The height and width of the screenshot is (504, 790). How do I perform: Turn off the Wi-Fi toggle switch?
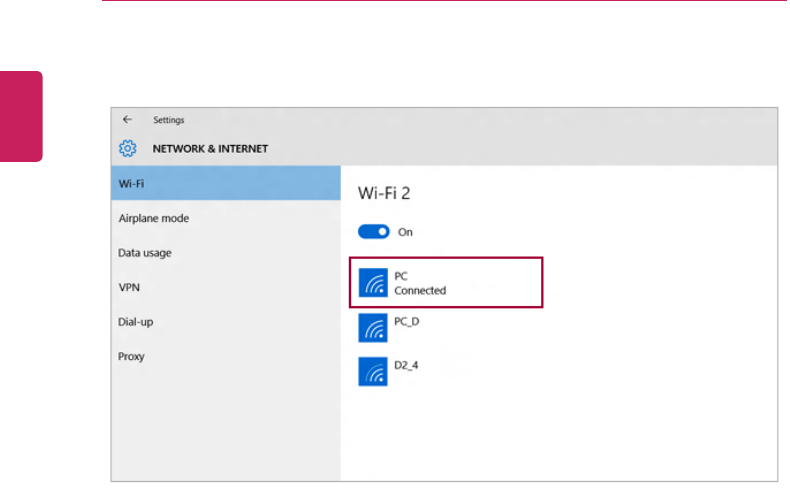point(373,232)
